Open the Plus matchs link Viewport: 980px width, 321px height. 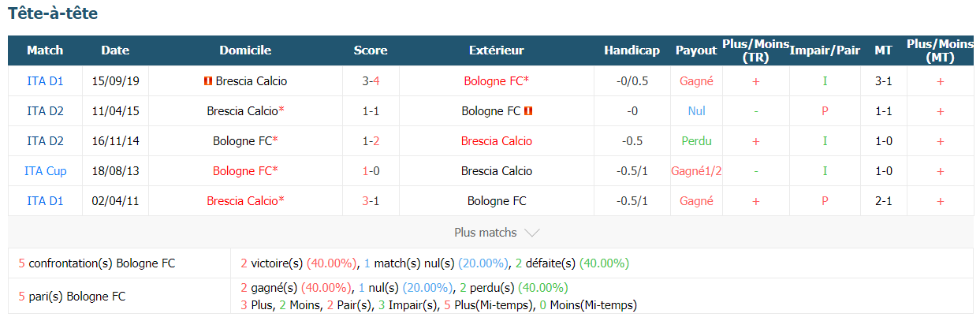pyautogui.click(x=486, y=233)
